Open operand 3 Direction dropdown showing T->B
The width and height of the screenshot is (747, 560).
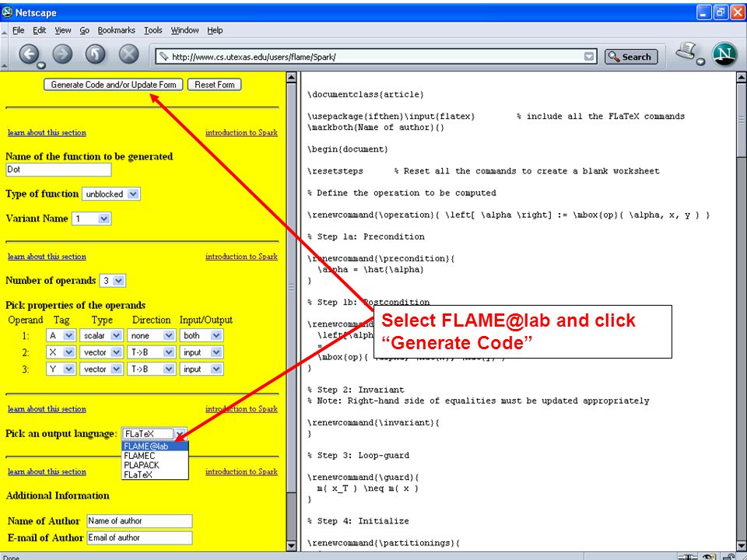pyautogui.click(x=152, y=369)
